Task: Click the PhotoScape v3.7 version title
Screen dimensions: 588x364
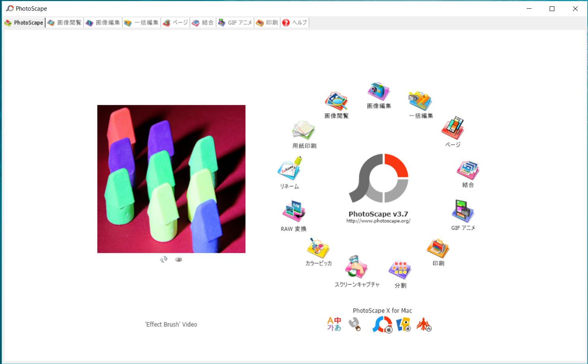Action: click(x=378, y=214)
